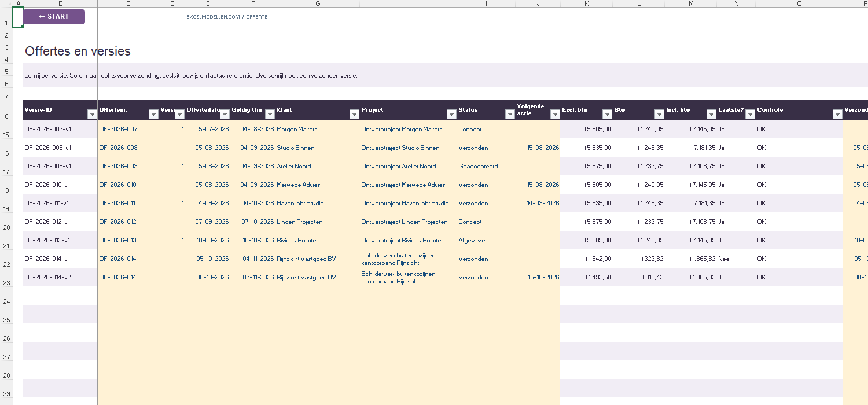Image resolution: width=868 pixels, height=405 pixels.
Task: Select the Geldig t/m cell 04-11-2026
Action: coord(253,259)
